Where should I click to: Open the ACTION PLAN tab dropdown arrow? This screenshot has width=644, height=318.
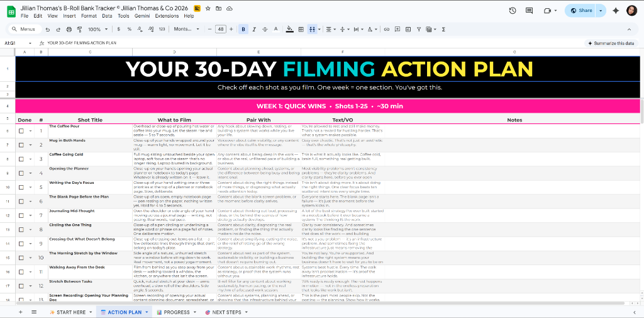click(147, 312)
